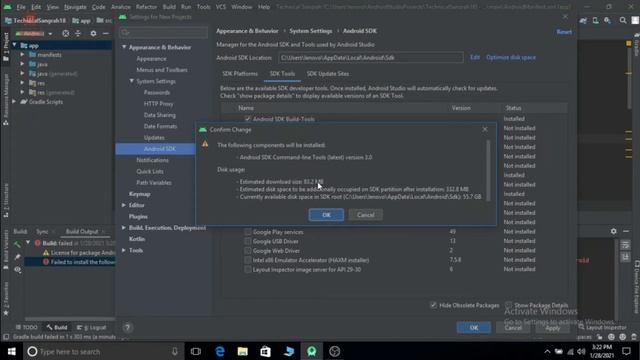The height and width of the screenshot is (360, 640).
Task: Open File Explorer from the taskbar
Action: 242,351
